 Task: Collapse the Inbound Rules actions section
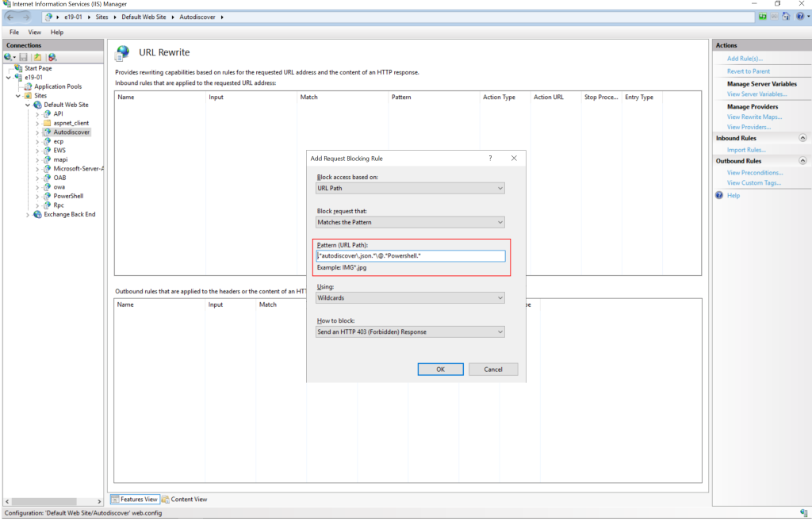802,138
